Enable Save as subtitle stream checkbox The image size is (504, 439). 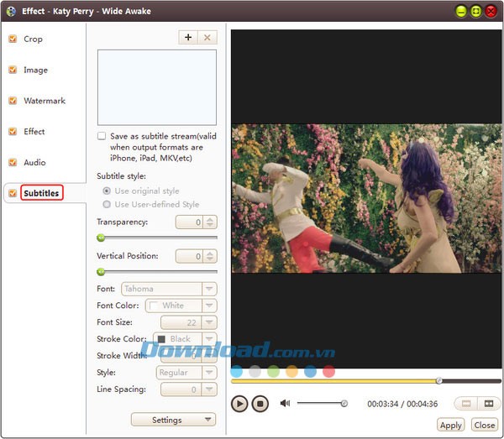coord(102,136)
